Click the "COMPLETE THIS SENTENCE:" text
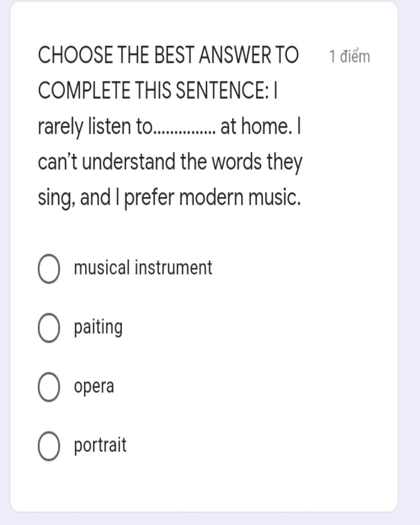This screenshot has height=525, width=420. 153,91
